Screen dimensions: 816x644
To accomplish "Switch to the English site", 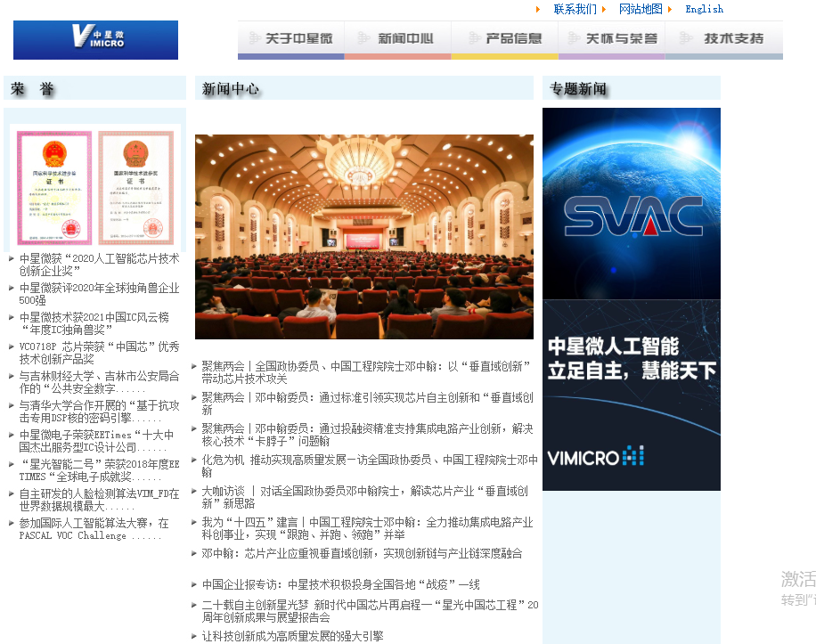I will pos(704,9).
